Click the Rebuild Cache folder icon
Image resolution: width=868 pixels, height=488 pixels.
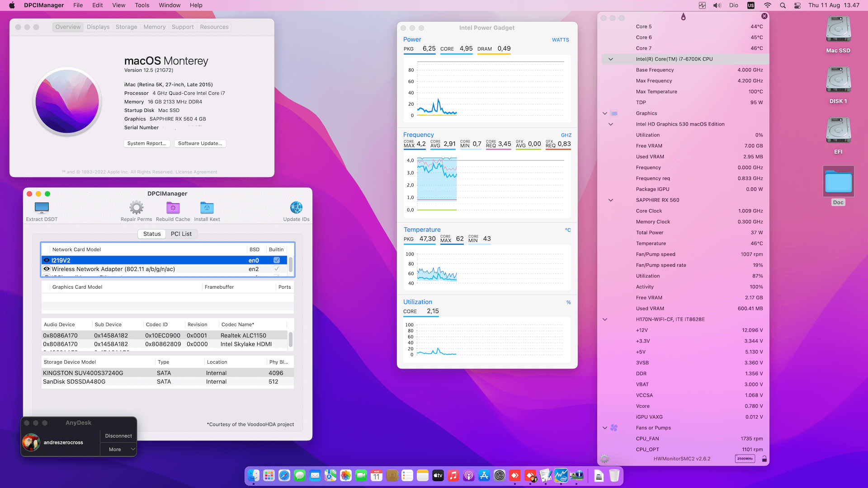pyautogui.click(x=173, y=208)
